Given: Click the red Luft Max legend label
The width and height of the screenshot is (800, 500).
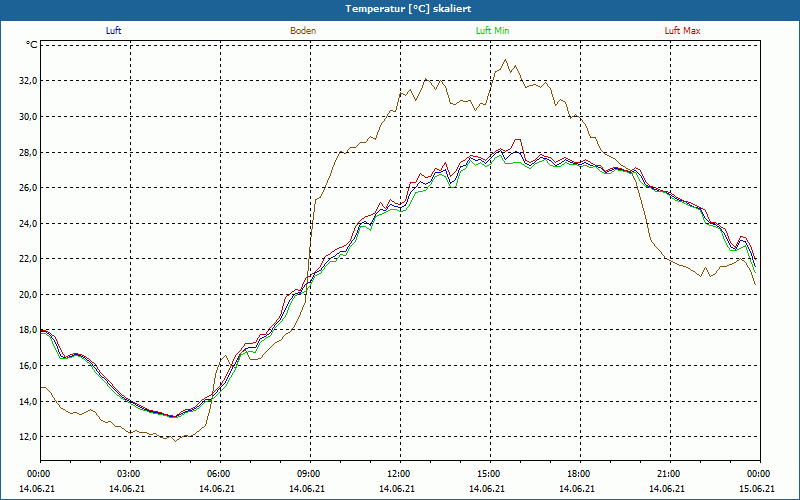Looking at the screenshot, I should [682, 31].
